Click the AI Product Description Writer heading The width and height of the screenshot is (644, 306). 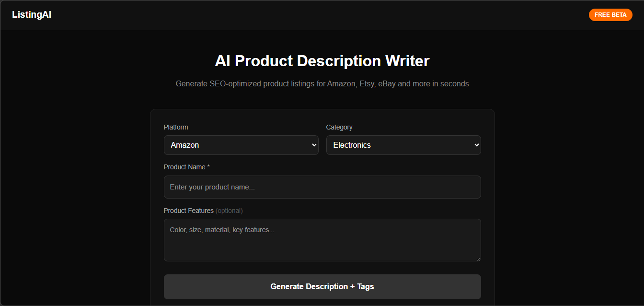click(322, 61)
